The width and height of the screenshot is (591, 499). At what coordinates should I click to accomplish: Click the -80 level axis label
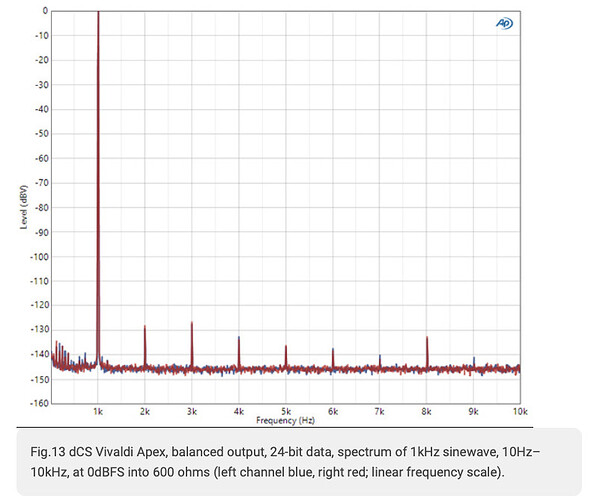tap(42, 208)
